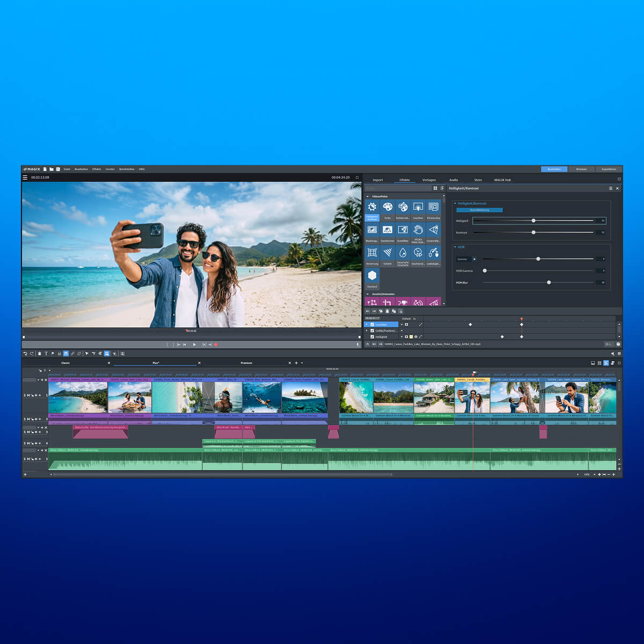Click the Exportieren button
The height and width of the screenshot is (644, 644).
(x=609, y=169)
